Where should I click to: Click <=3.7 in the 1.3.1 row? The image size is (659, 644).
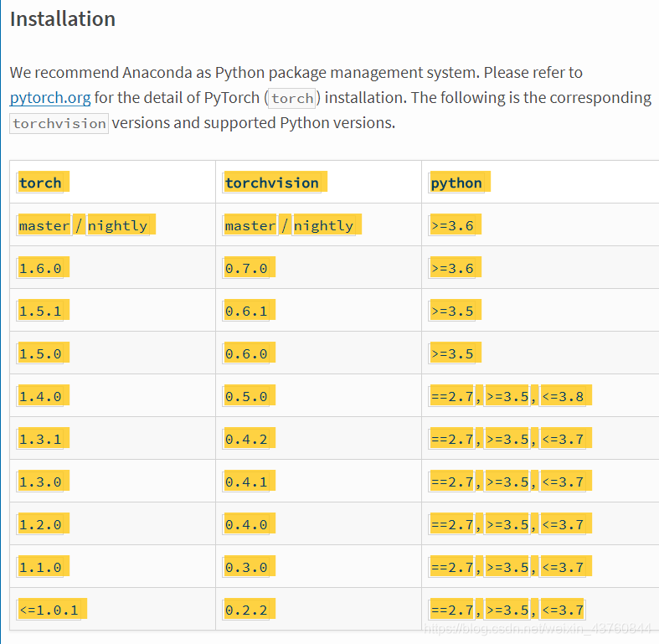(563, 440)
